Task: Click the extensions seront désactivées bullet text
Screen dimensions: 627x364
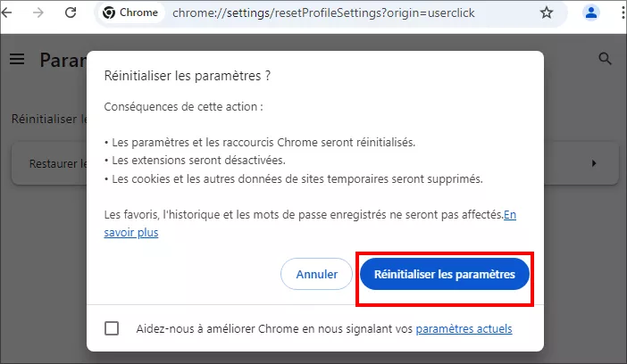Action: point(195,160)
